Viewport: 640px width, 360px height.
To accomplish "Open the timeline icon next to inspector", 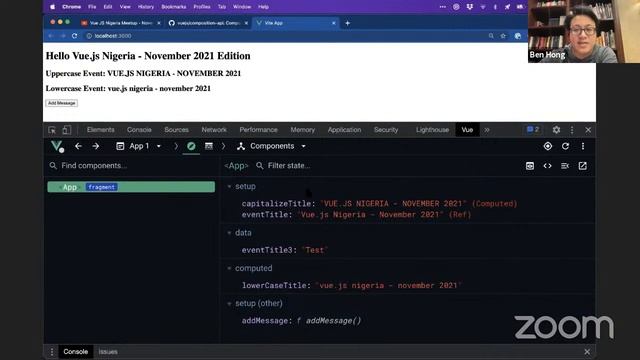I will (209, 146).
